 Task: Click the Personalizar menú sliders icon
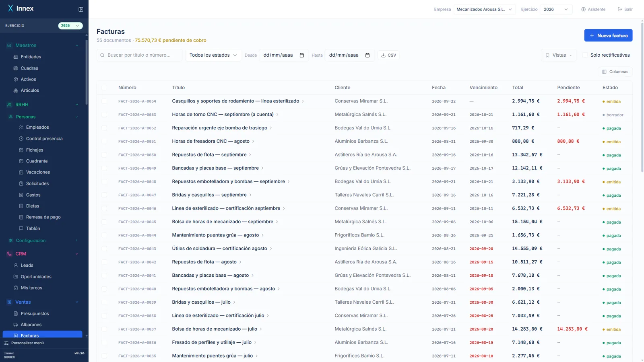click(6, 343)
